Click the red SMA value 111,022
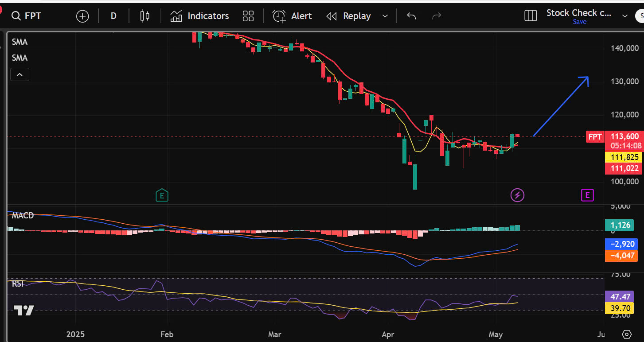 click(624, 168)
